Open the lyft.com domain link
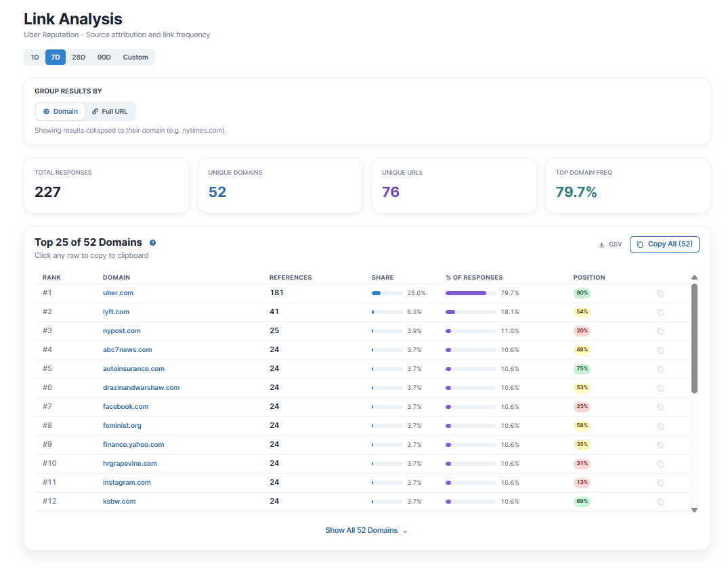This screenshot has height=568, width=728. pos(116,312)
